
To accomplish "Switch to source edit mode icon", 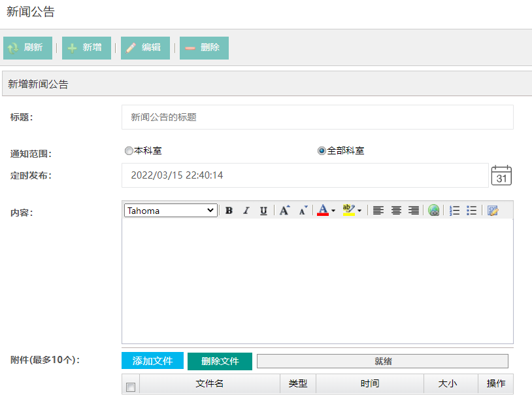I will coord(493,211).
